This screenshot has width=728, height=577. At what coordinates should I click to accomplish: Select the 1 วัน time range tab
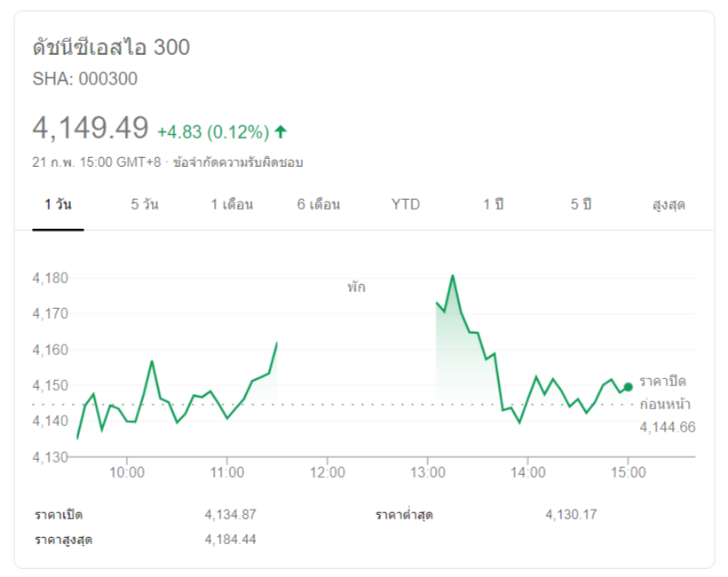(x=58, y=204)
